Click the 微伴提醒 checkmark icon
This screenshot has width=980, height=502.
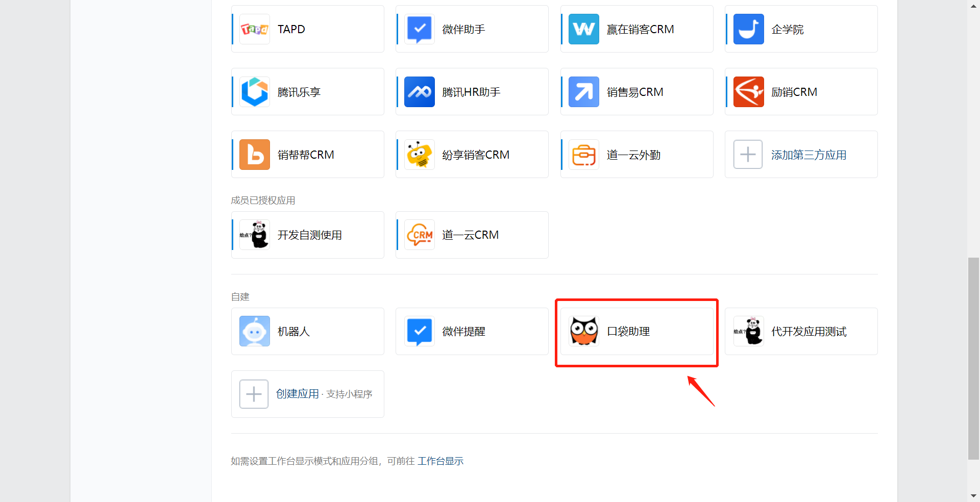(x=420, y=331)
